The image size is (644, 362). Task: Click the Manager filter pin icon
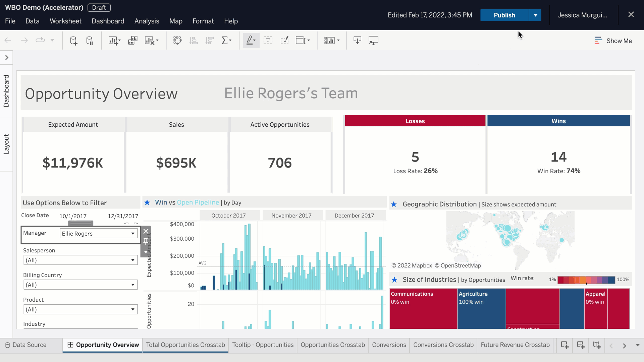146,242
